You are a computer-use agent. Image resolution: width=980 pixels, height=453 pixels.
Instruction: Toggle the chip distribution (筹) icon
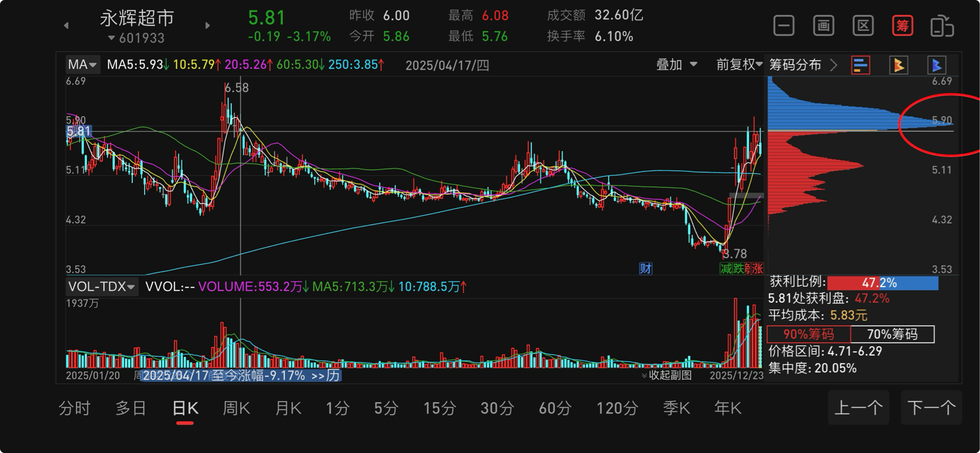(x=903, y=26)
